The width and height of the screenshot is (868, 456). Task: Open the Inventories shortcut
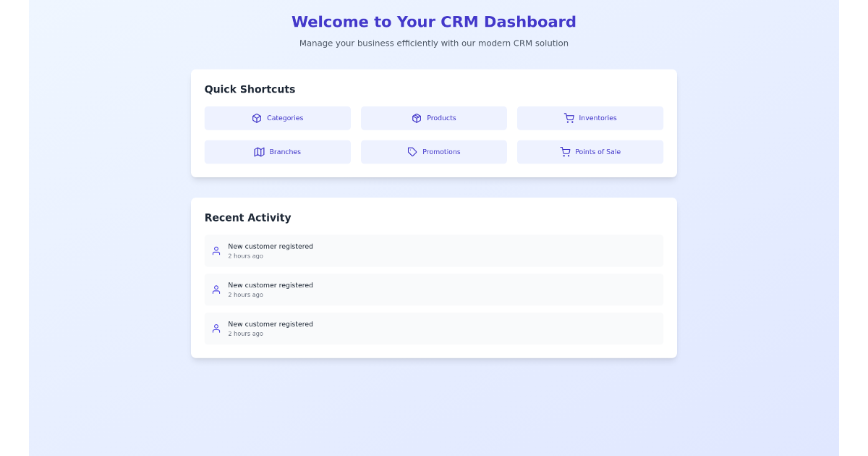pos(590,118)
